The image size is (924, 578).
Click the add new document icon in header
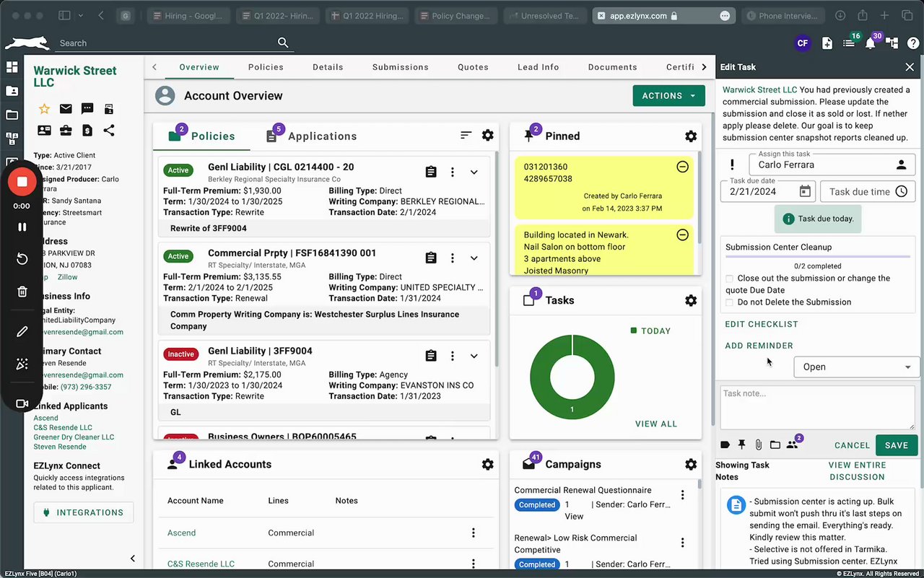(827, 43)
